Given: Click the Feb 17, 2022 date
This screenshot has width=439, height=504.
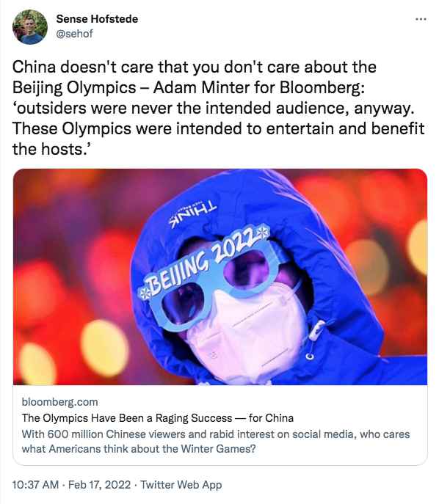Looking at the screenshot, I should [x=99, y=485].
